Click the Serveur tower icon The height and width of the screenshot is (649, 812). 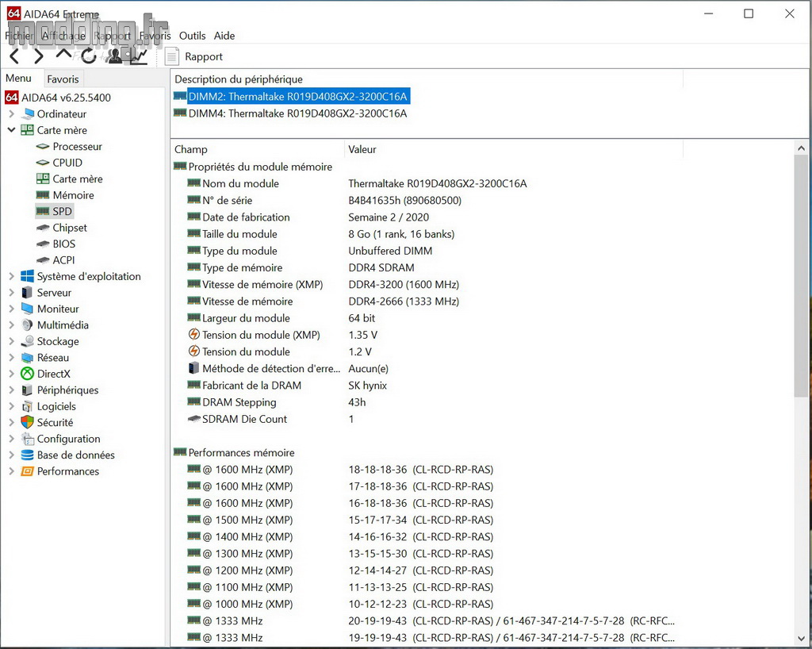tap(27, 292)
